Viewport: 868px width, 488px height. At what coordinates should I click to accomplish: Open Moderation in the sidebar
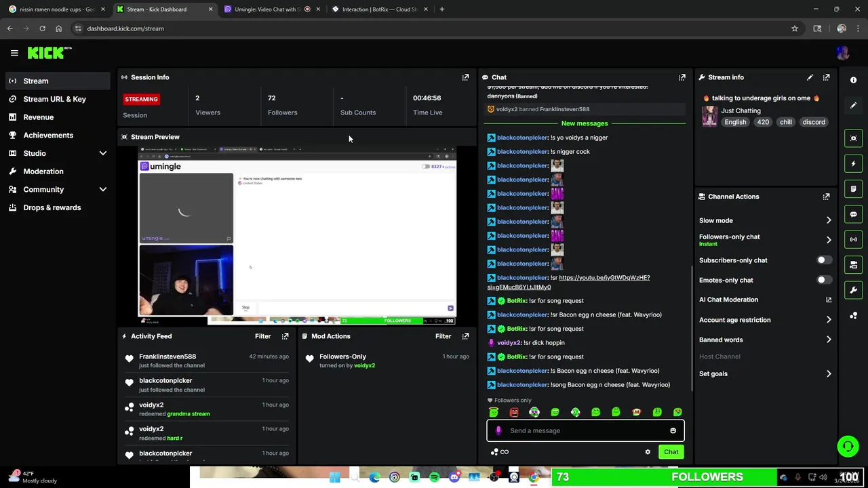(57, 171)
